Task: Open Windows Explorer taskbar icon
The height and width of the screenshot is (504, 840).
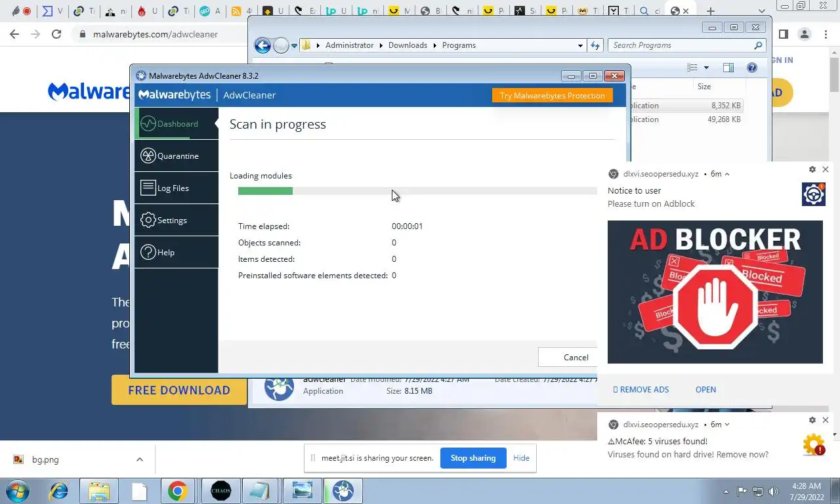Action: [x=99, y=491]
